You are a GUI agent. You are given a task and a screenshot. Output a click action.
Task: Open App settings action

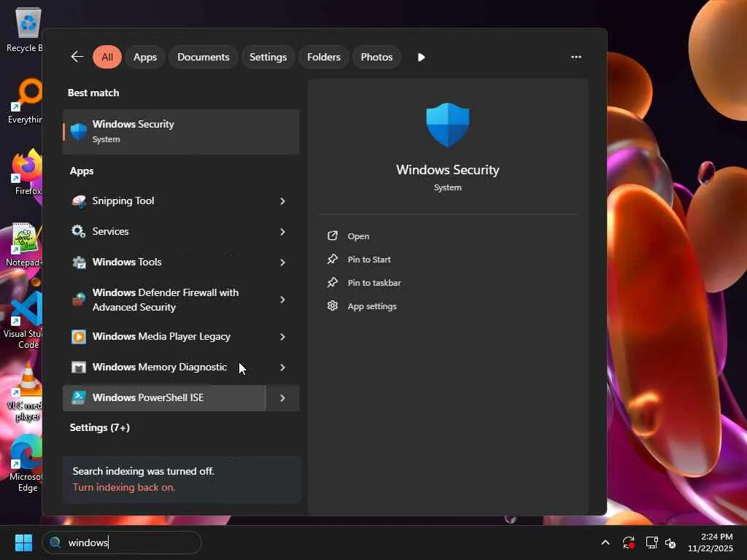point(372,306)
